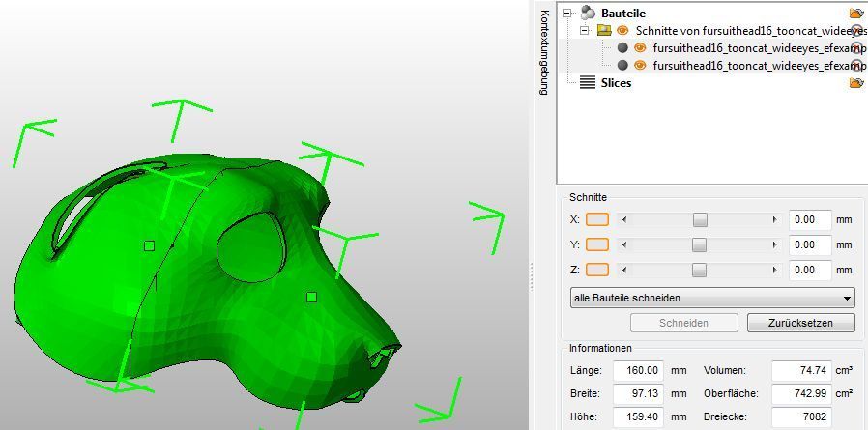Enable the Z cutting plane toggle
This screenshot has width=868, height=430.
[597, 271]
